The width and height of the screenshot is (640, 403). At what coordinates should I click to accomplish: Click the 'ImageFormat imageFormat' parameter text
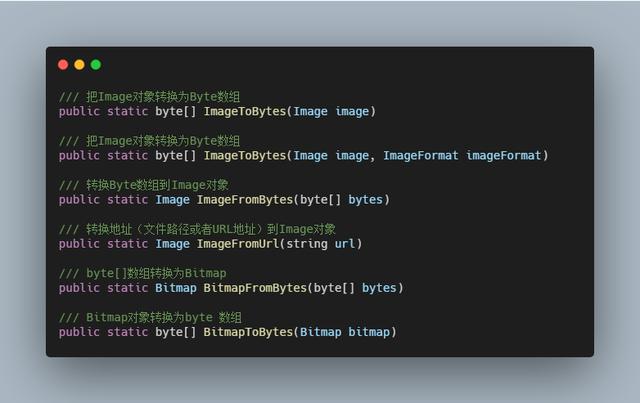(462, 156)
